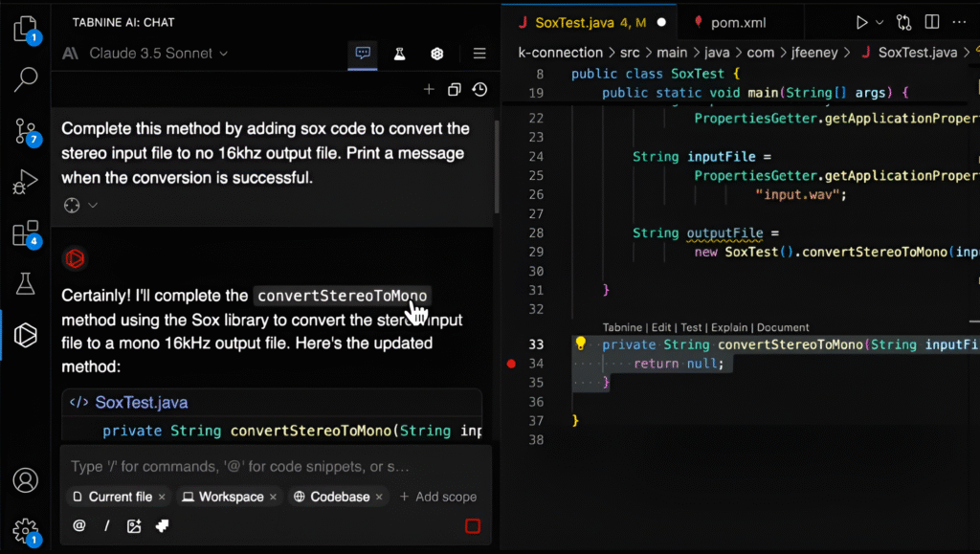Click the Document code lens link
Viewport: 980px width, 554px height.
click(783, 328)
